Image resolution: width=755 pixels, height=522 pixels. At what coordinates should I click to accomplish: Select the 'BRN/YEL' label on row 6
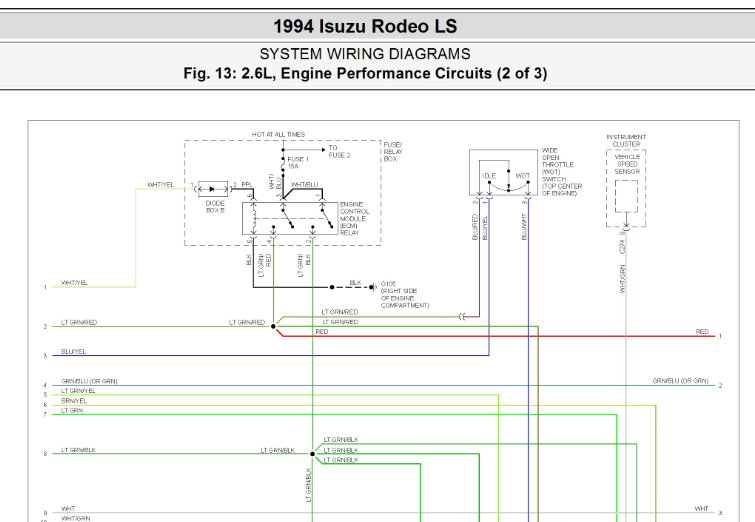pos(74,401)
